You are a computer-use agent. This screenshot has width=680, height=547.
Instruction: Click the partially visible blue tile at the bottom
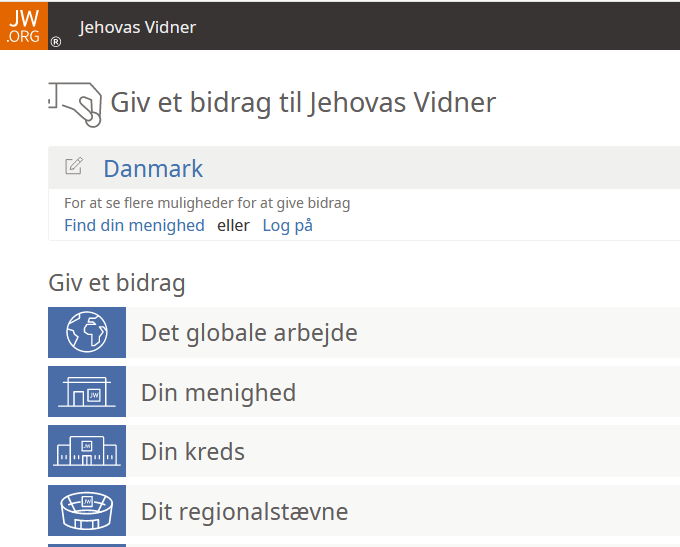tap(87, 545)
